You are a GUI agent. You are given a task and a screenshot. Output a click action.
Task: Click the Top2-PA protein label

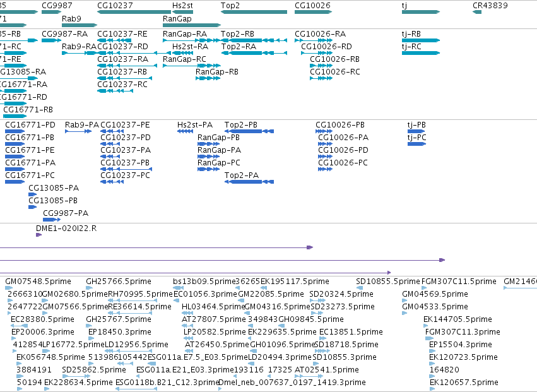tap(242, 175)
